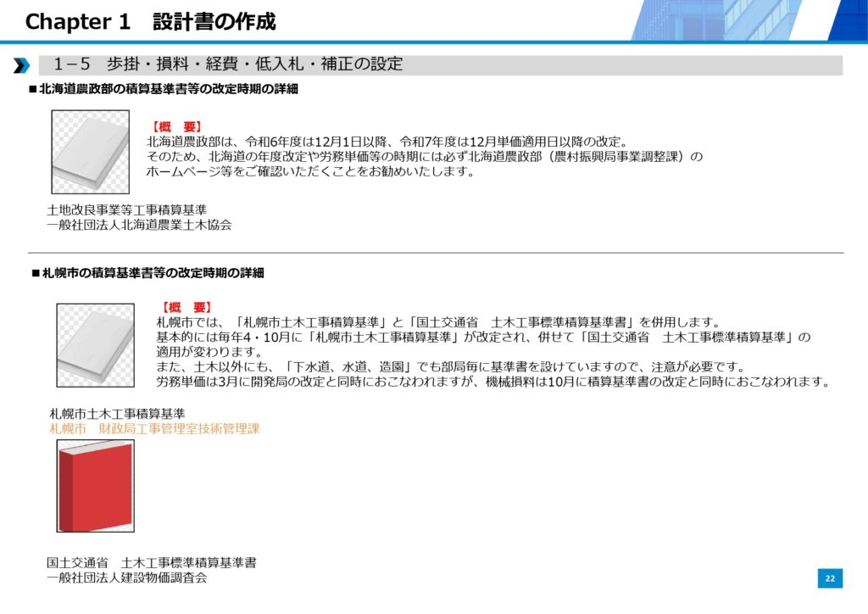
Task: Select the 1-5 歩掛・損料・経費 section header
Action: pyautogui.click(x=227, y=64)
